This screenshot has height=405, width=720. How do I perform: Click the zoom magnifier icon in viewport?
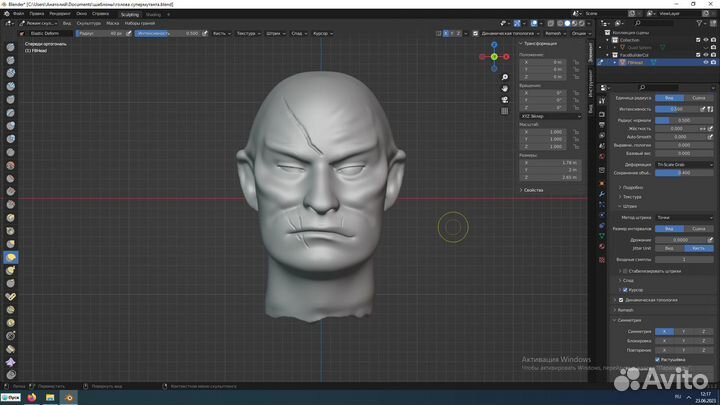tap(506, 77)
